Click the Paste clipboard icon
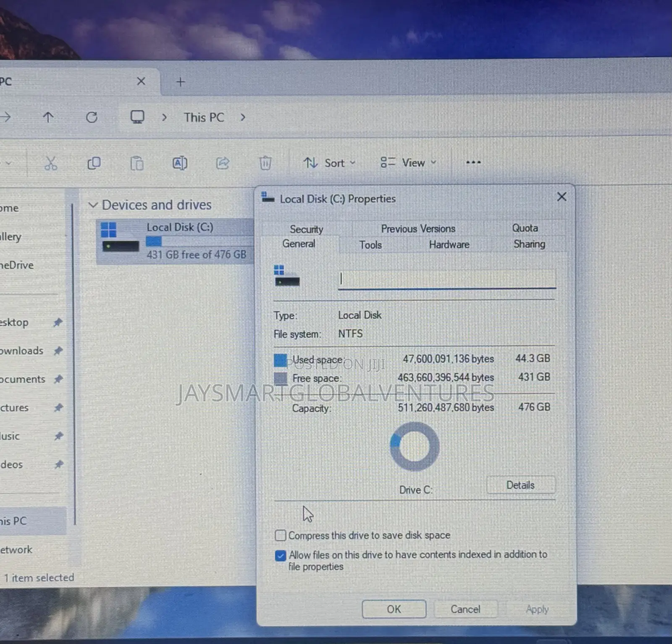This screenshot has width=672, height=644. [137, 163]
